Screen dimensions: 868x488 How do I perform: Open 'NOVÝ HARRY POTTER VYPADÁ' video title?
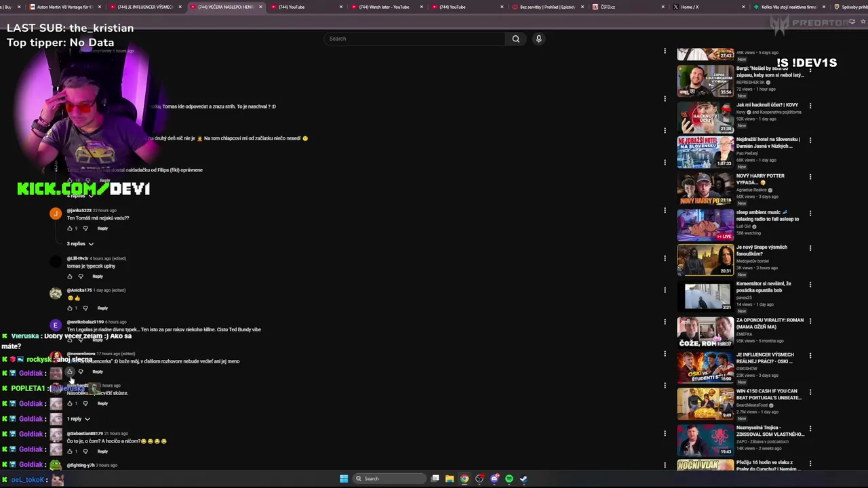pos(760,179)
